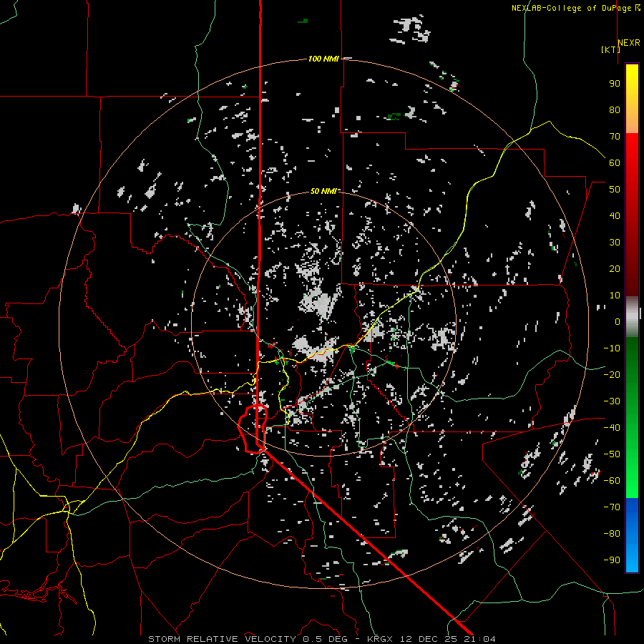The image size is (644, 644).
Task: Click the 30 value on velocity scale
Action: point(615,243)
